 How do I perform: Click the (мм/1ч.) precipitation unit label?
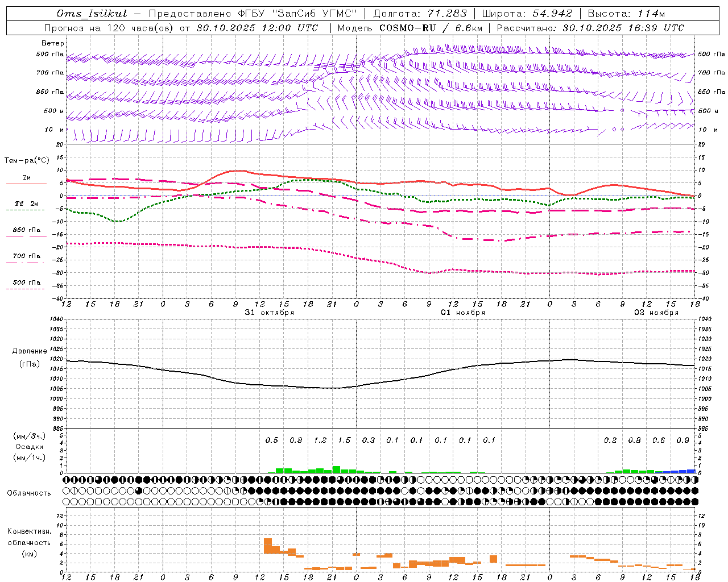click(30, 458)
